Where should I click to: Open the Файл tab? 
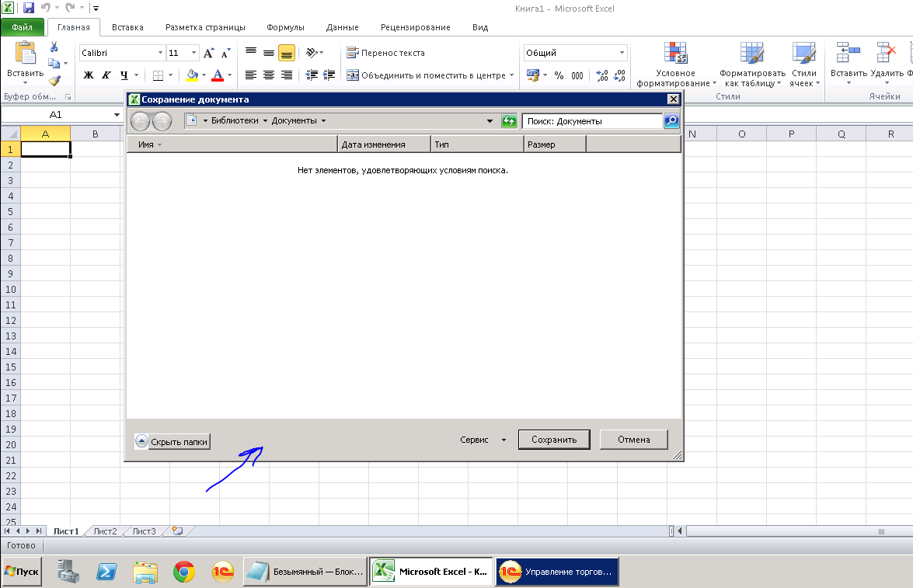pyautogui.click(x=22, y=27)
